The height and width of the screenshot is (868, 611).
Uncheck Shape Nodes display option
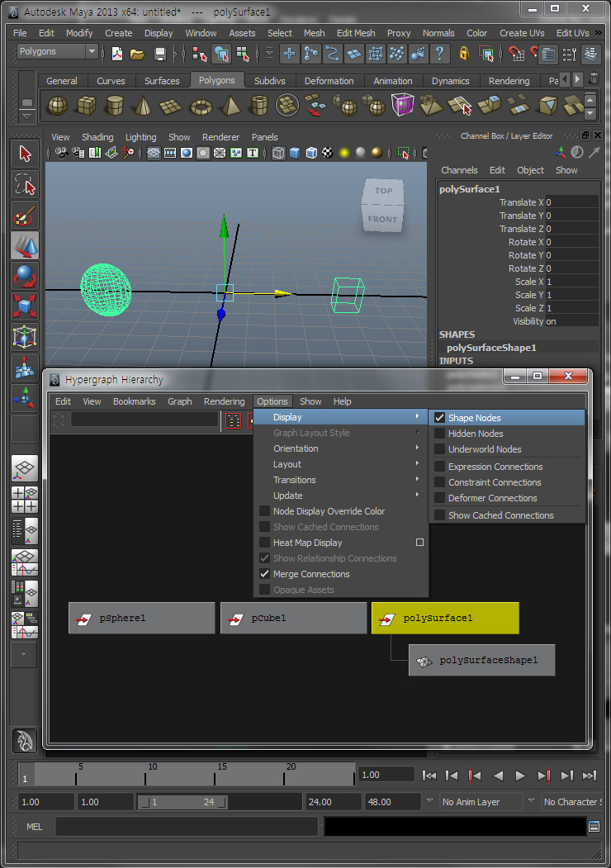440,418
